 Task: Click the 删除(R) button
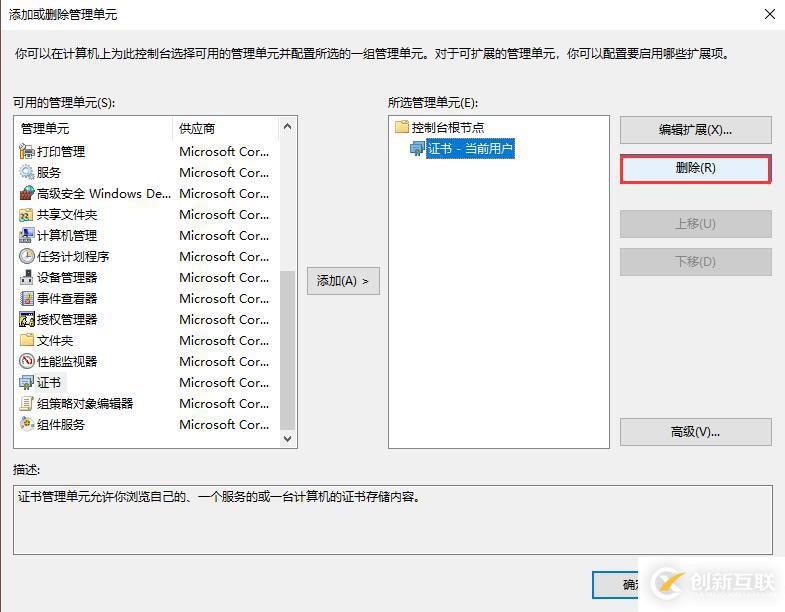click(x=695, y=168)
